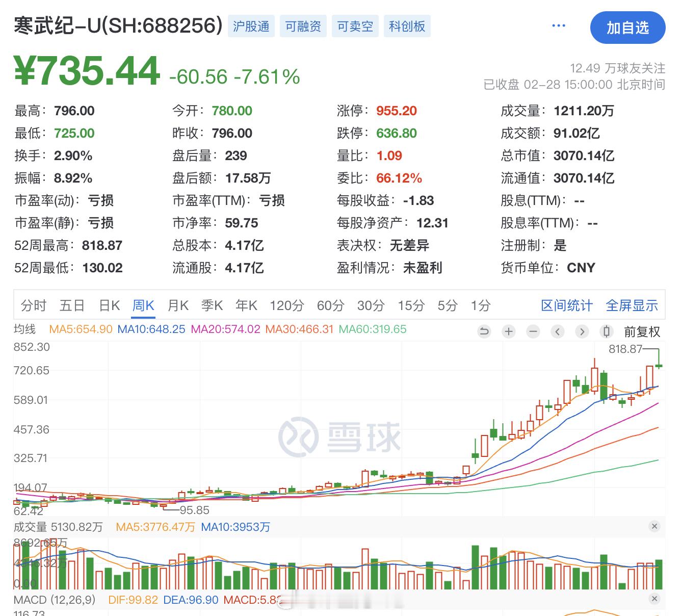Click the 沪股通 tag
The height and width of the screenshot is (616, 681).
click(x=251, y=26)
